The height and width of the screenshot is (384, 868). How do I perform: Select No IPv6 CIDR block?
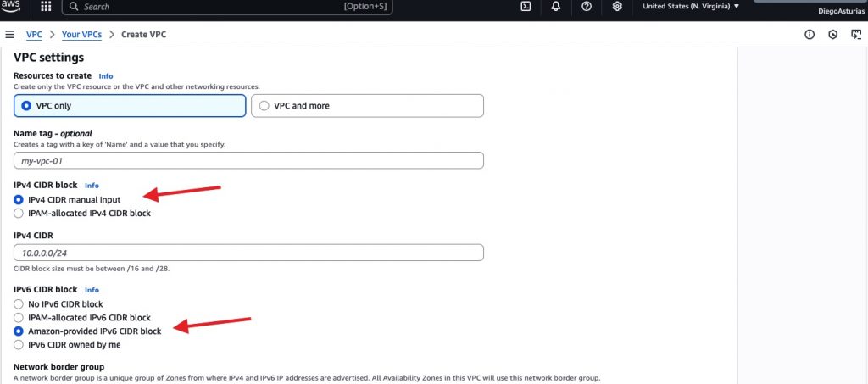(19, 304)
